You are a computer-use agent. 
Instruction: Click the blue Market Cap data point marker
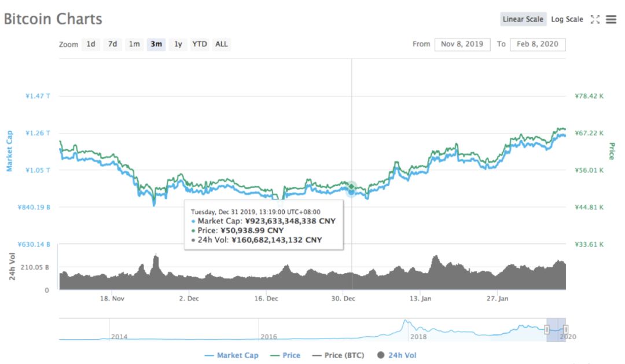tap(352, 192)
